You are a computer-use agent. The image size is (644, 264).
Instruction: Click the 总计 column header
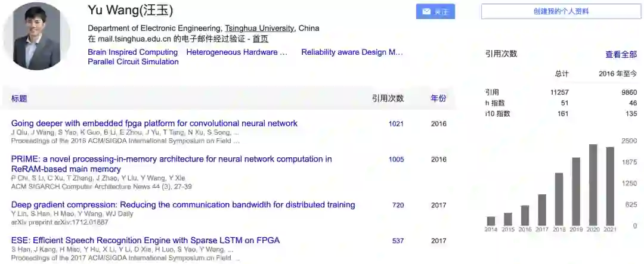click(562, 74)
